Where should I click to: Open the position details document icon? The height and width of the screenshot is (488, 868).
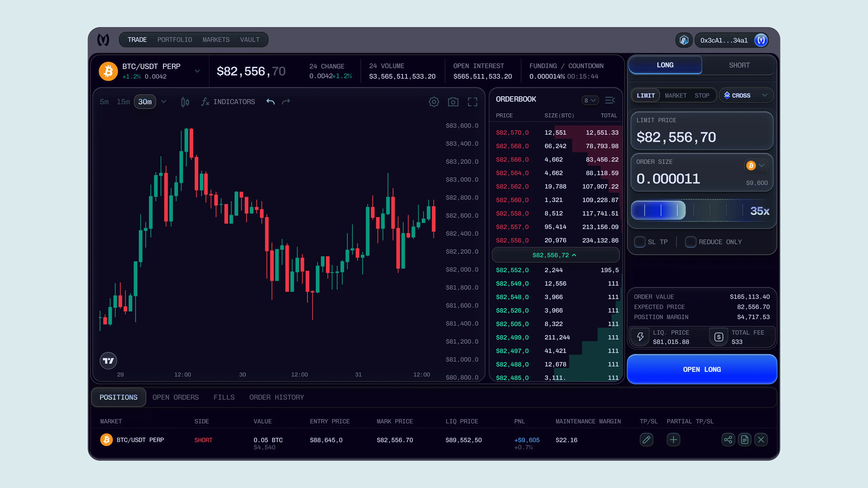[x=745, y=439]
